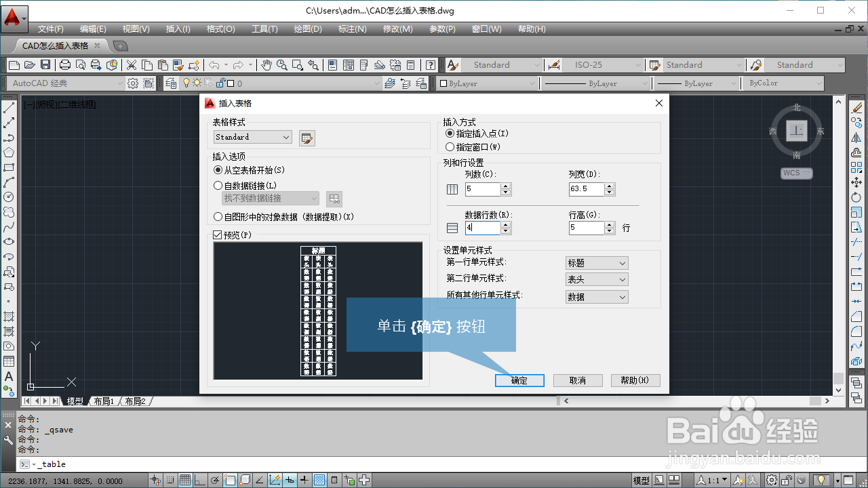This screenshot has height=488, width=868.
Task: Open the Properties palette icon
Action: (x=332, y=65)
